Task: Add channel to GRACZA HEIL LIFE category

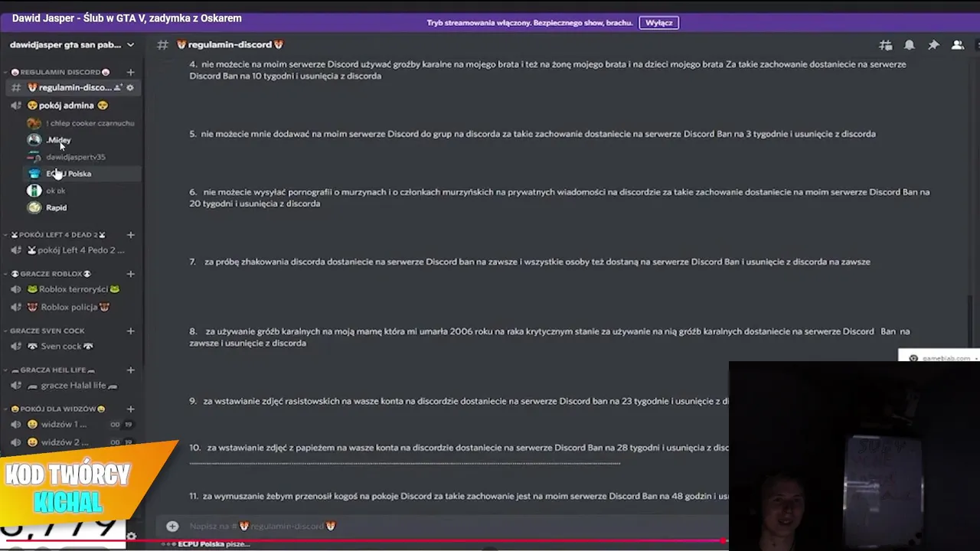Action: coord(130,370)
